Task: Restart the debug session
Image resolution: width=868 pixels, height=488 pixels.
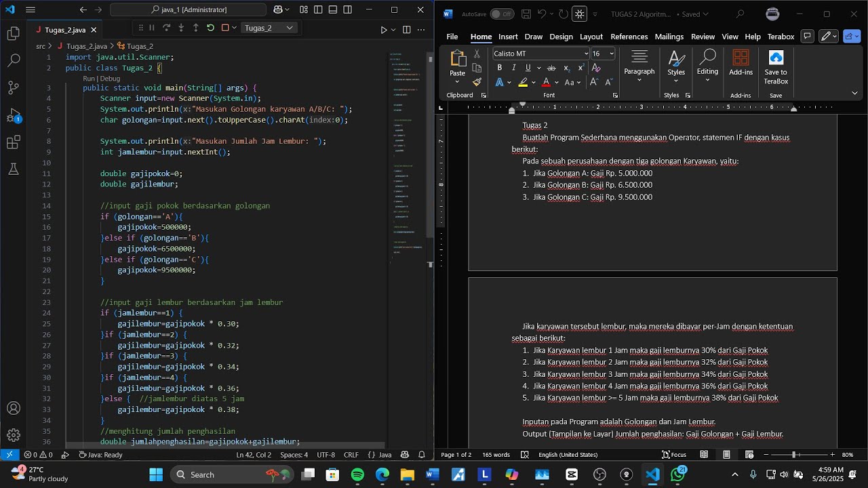Action: [x=210, y=28]
